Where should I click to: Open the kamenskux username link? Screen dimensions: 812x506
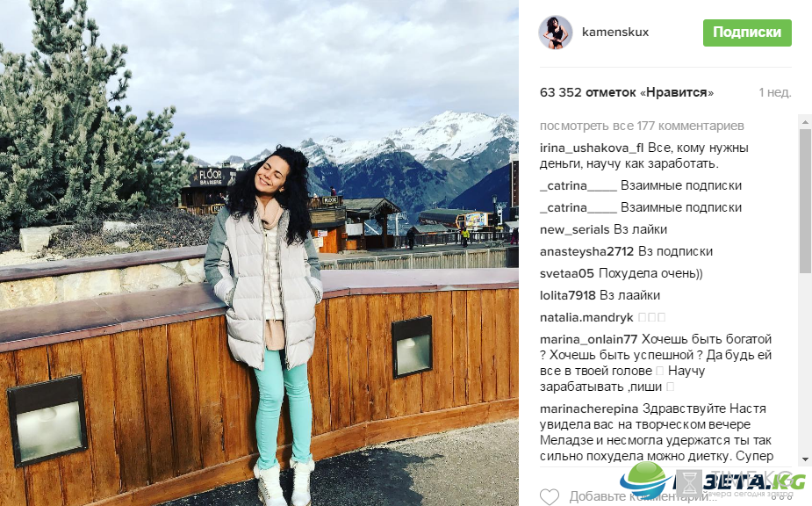[615, 33]
